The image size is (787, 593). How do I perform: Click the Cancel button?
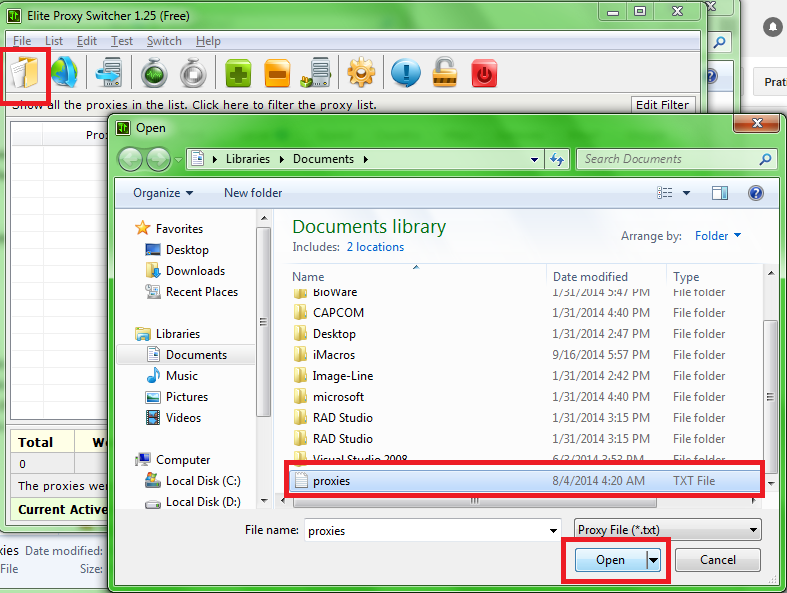[x=718, y=560]
